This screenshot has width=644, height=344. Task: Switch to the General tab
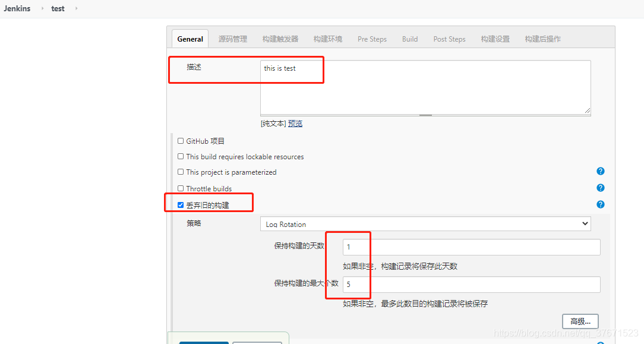pos(190,39)
